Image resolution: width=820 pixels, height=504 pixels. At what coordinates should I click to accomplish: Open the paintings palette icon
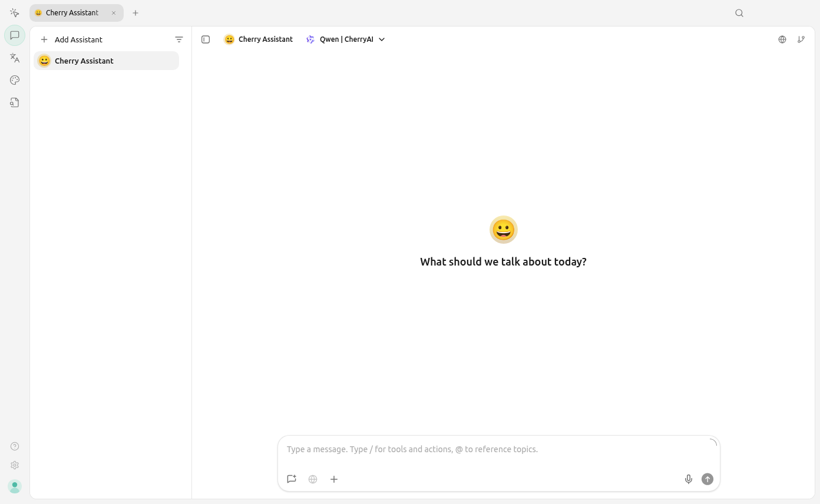15,80
